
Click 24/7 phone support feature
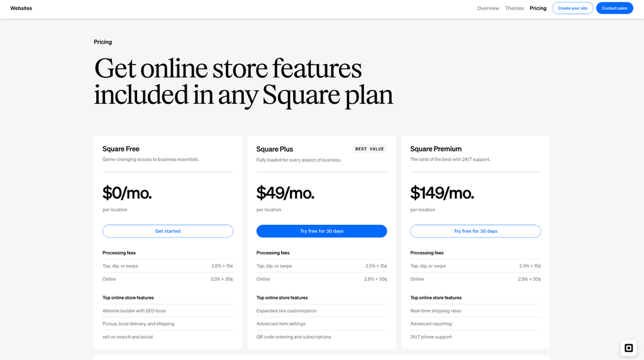click(x=431, y=337)
